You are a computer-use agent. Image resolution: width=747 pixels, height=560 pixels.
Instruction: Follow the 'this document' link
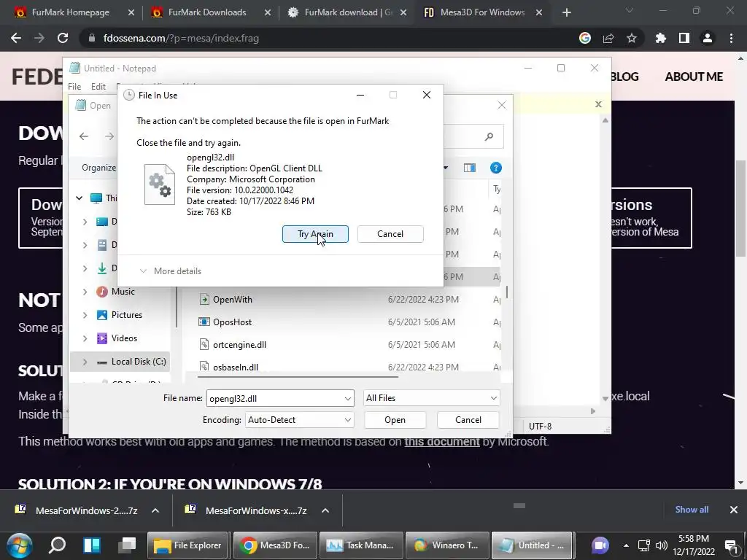click(441, 441)
